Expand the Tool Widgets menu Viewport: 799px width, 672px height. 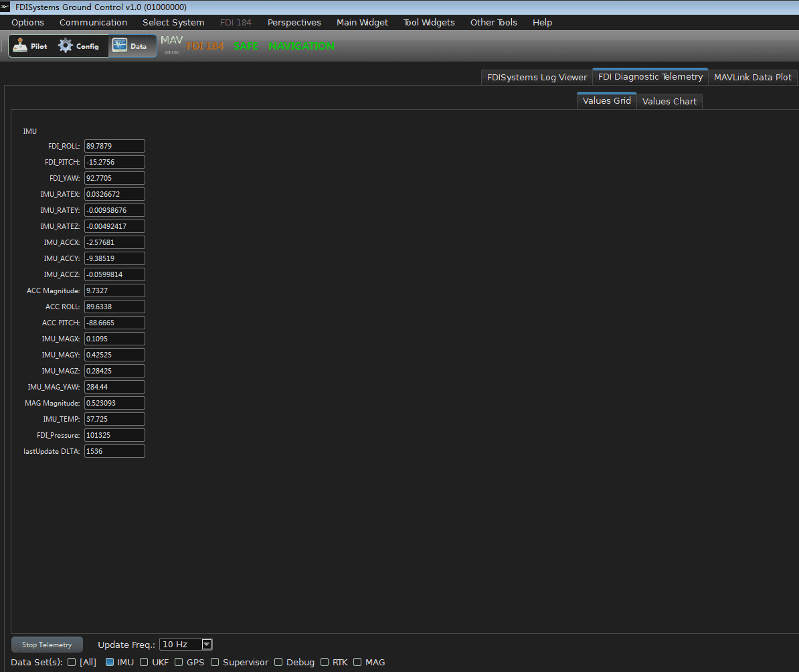click(x=428, y=22)
